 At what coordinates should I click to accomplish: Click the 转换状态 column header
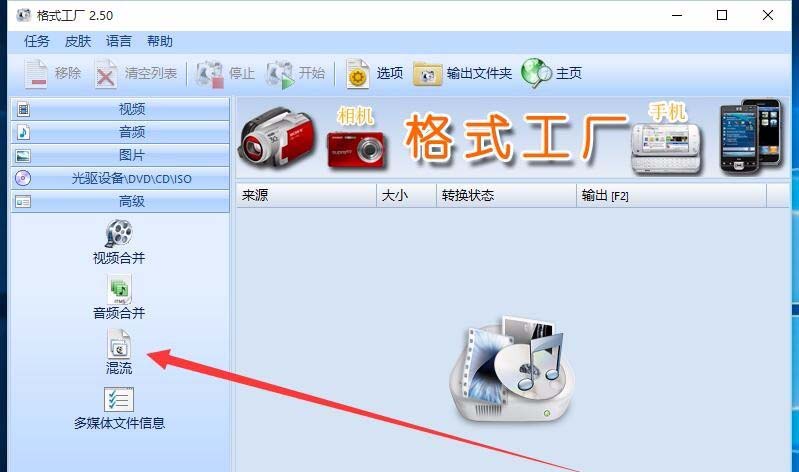[x=506, y=195]
